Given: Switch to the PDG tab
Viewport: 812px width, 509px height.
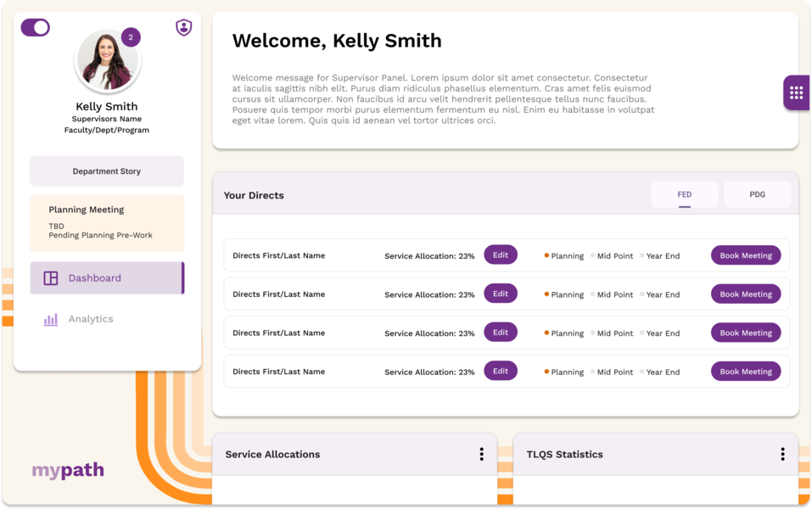Looking at the screenshot, I should (757, 195).
